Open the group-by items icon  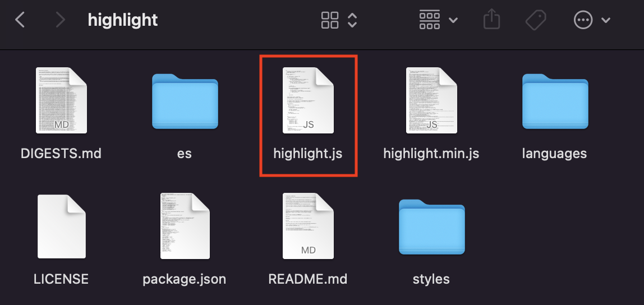pos(430,20)
